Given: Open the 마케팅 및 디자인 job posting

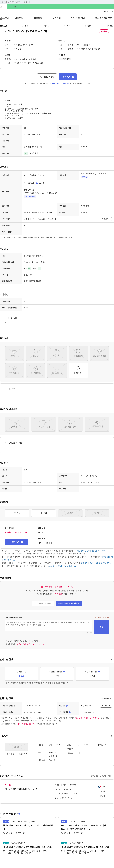Looking at the screenshot, I should 21,789.
